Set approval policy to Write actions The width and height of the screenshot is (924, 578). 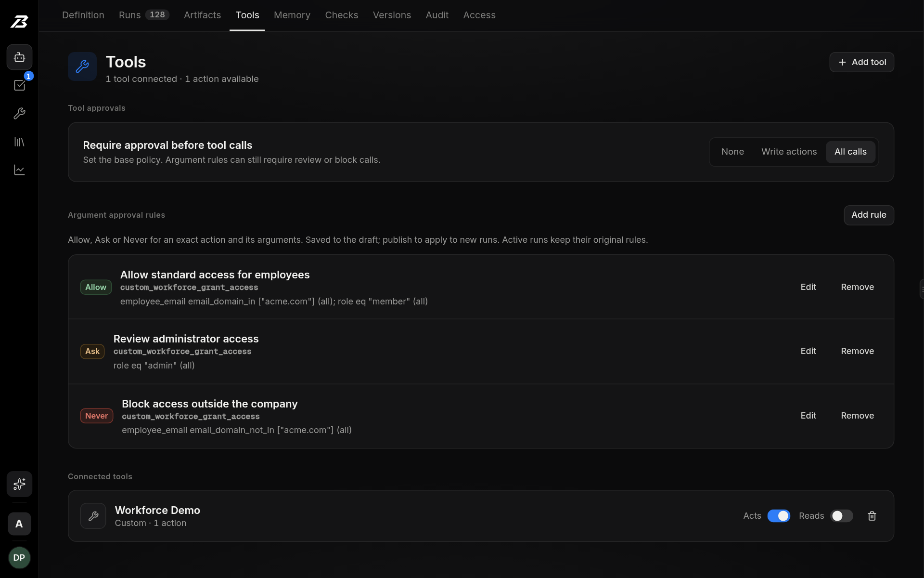pyautogui.click(x=789, y=152)
